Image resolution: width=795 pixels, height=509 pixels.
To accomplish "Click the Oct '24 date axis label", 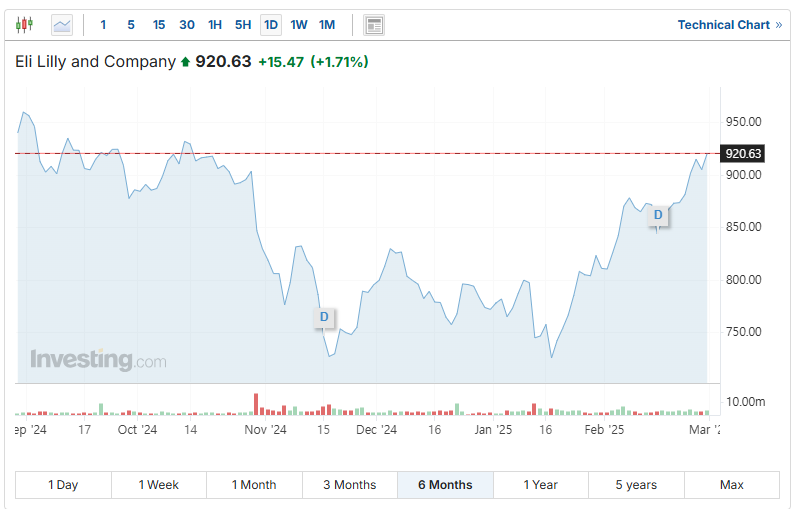I will point(137,430).
